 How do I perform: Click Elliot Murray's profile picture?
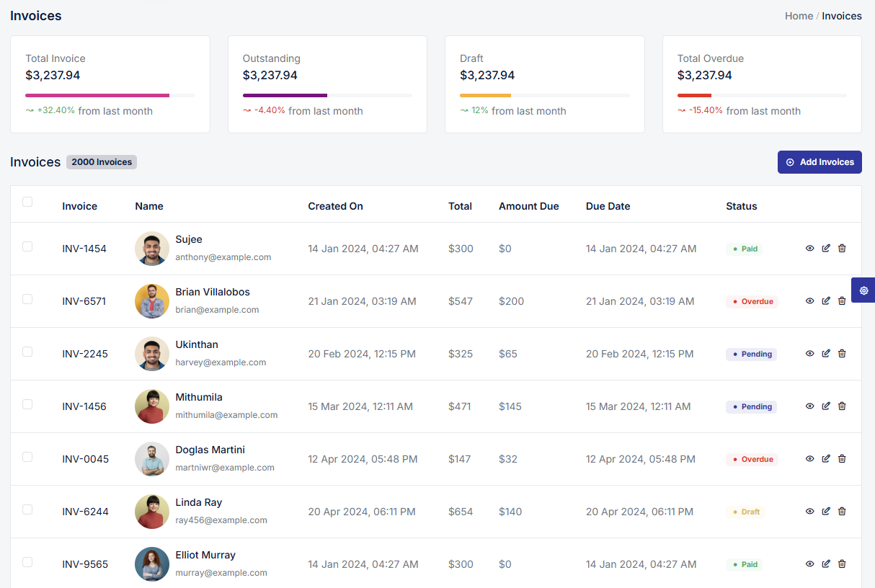click(152, 564)
